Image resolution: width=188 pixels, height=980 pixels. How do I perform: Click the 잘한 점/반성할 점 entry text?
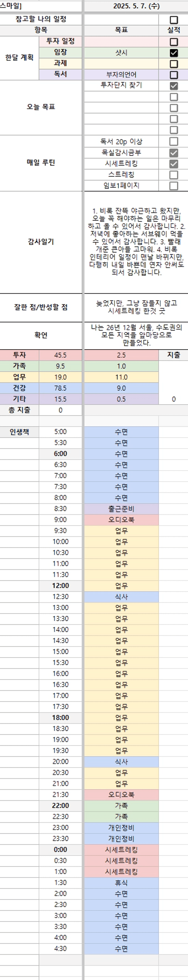[x=136, y=307]
